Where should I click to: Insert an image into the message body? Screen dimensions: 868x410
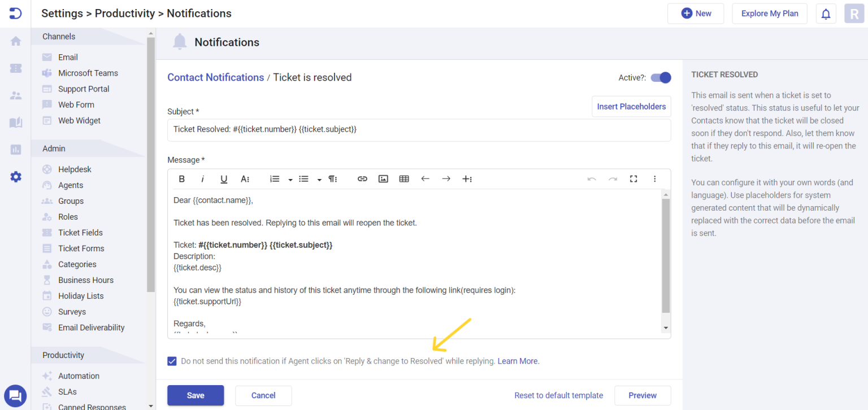click(383, 178)
